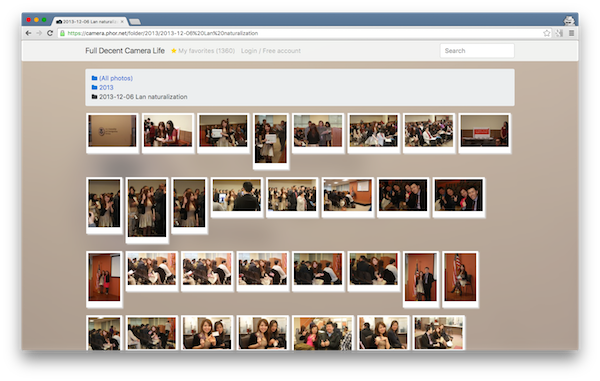Bookmark this page with the star icon
600x381 pixels.
546,33
